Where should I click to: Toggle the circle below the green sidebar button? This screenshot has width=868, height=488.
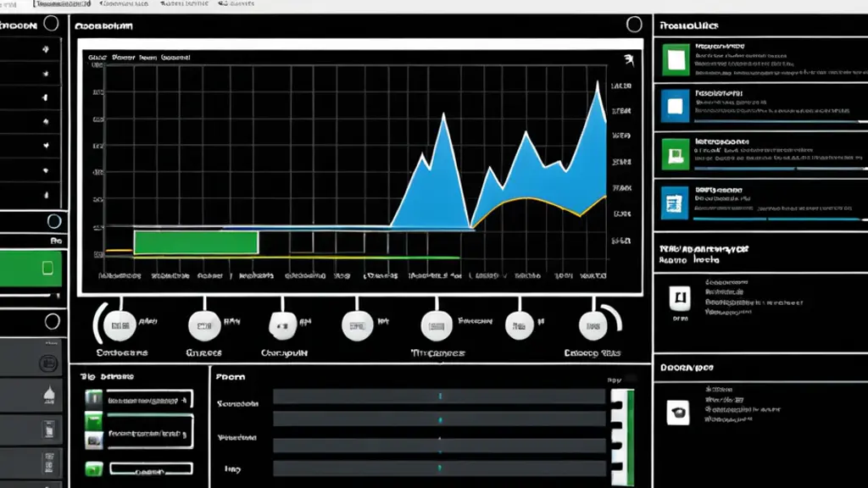pyautogui.click(x=52, y=321)
